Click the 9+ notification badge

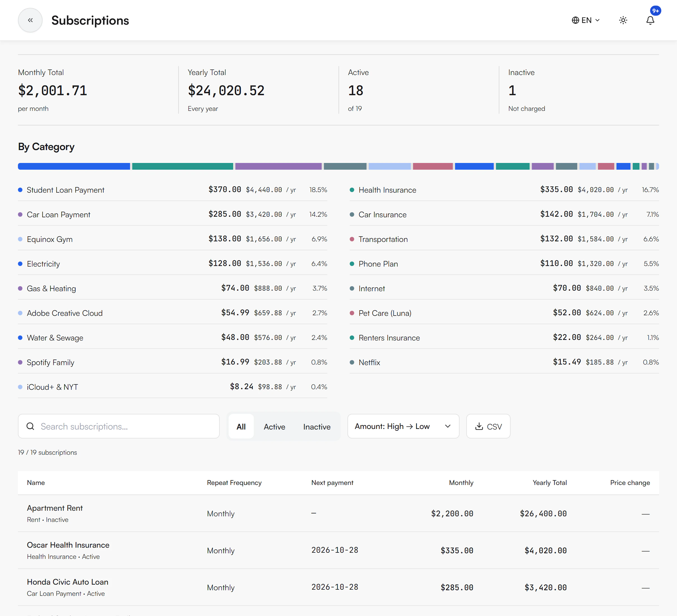(655, 11)
